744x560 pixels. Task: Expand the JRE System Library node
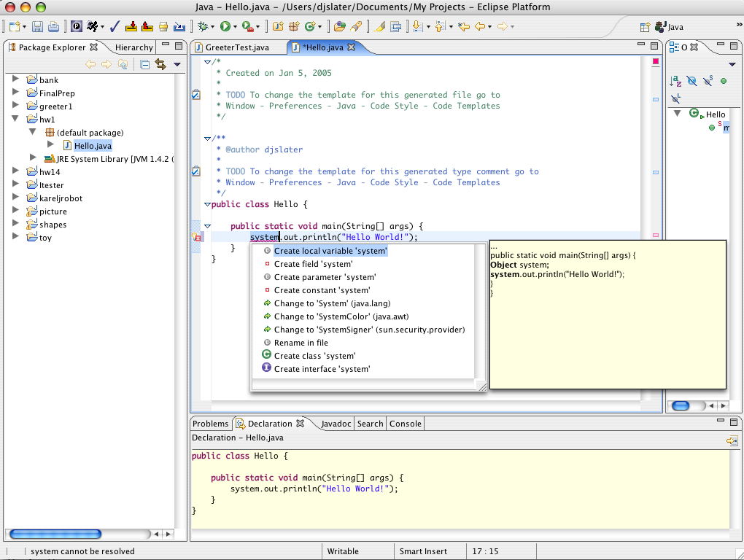[33, 157]
